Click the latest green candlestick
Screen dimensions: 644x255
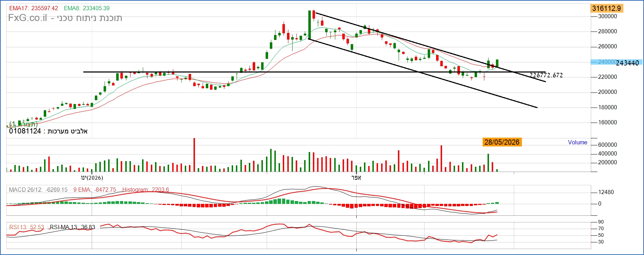[x=497, y=63]
